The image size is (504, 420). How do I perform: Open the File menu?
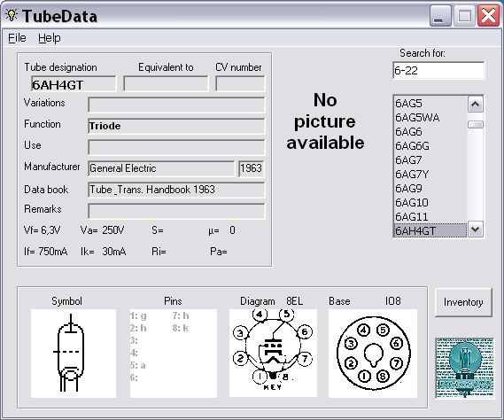[x=17, y=38]
